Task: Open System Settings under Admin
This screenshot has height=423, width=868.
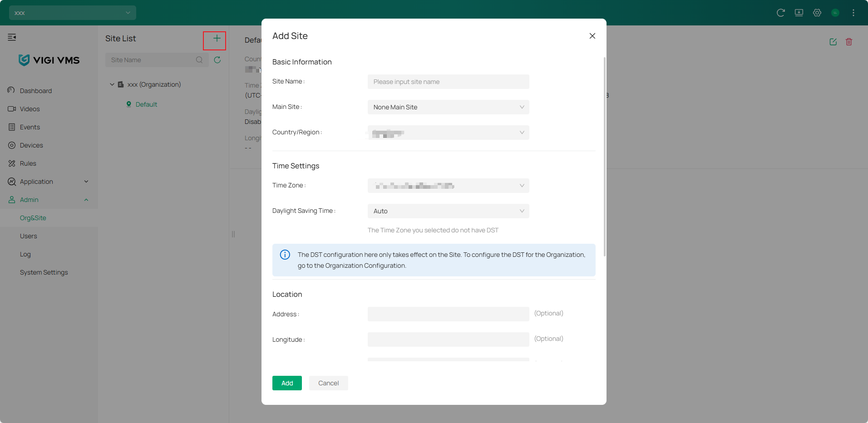Action: point(49,272)
